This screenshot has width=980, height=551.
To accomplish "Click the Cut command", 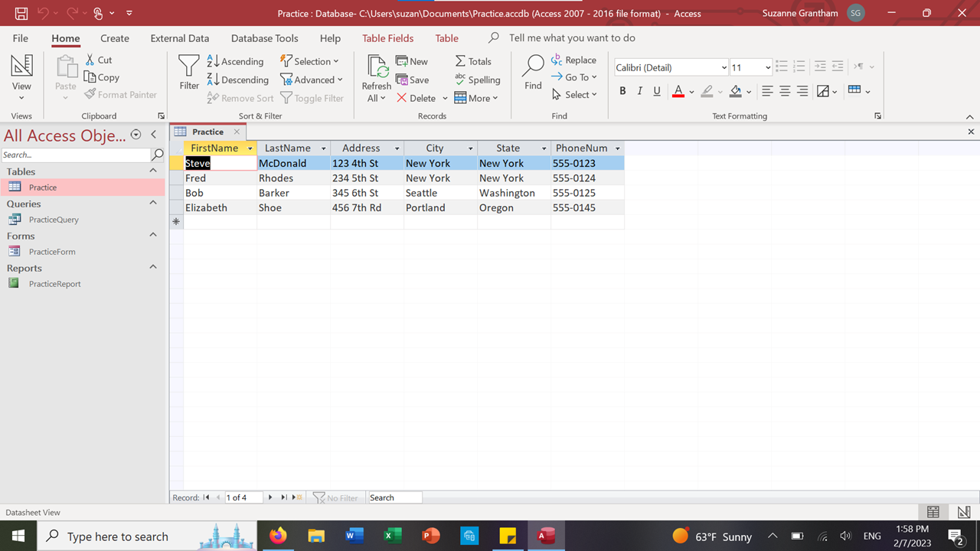I will (x=98, y=60).
